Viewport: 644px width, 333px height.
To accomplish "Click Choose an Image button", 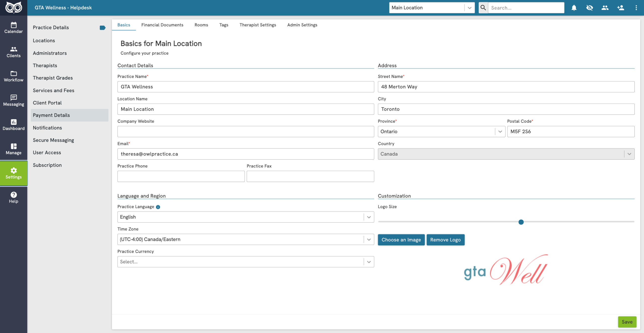I will click(401, 240).
